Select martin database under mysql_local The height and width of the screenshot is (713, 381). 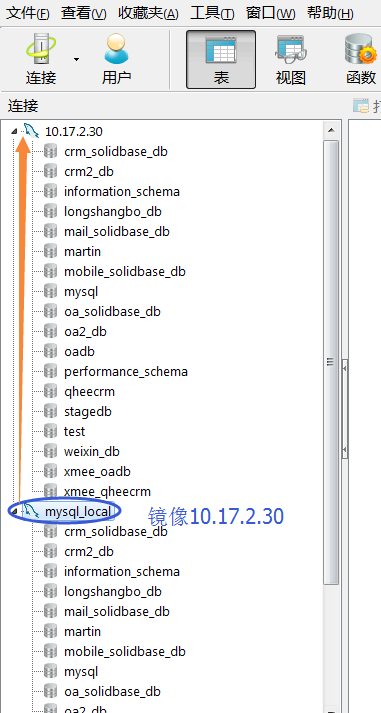pyautogui.click(x=82, y=632)
